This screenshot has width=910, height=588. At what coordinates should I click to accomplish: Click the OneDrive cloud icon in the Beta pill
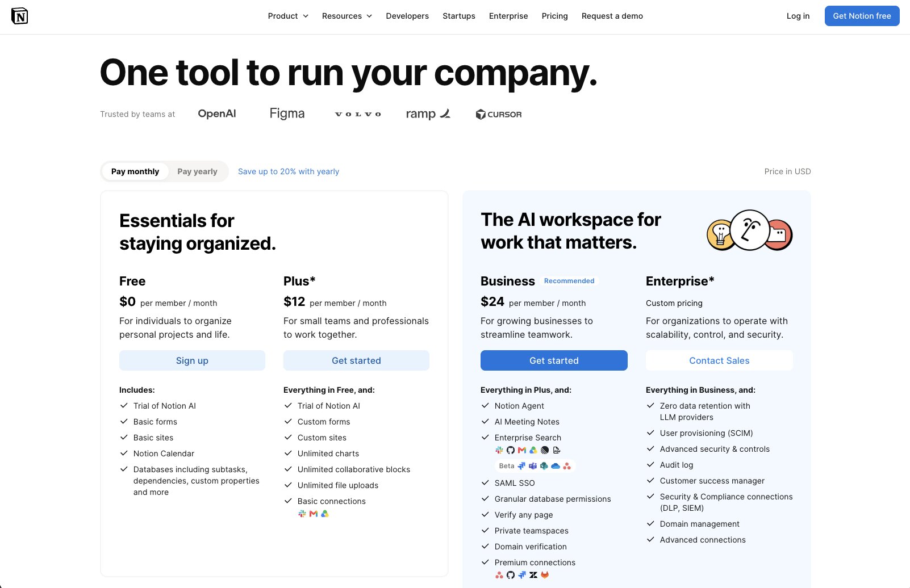556,466
